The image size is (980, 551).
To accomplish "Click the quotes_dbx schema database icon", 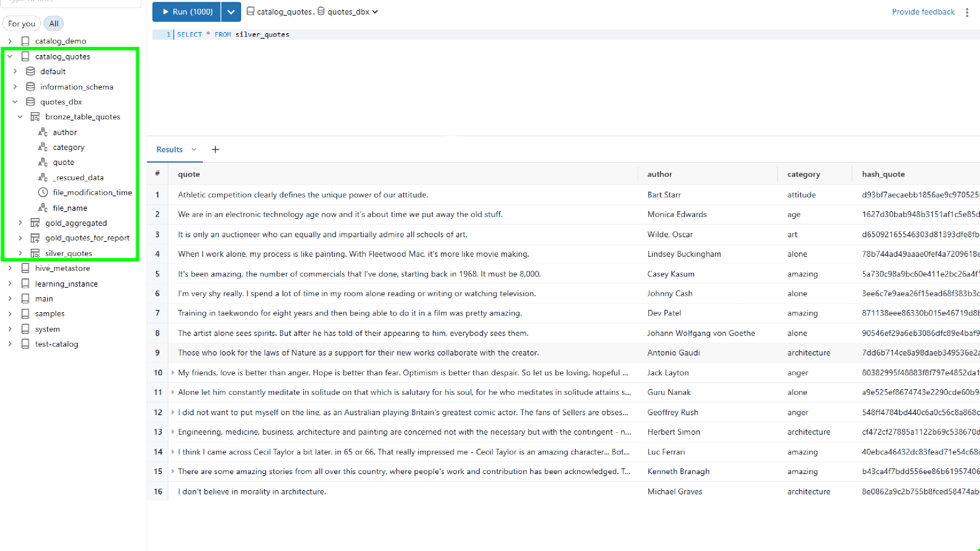I will [x=30, y=102].
